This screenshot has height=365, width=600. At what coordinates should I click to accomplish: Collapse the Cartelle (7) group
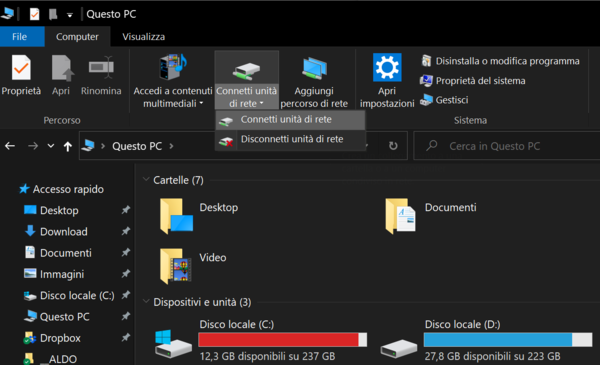click(x=146, y=179)
